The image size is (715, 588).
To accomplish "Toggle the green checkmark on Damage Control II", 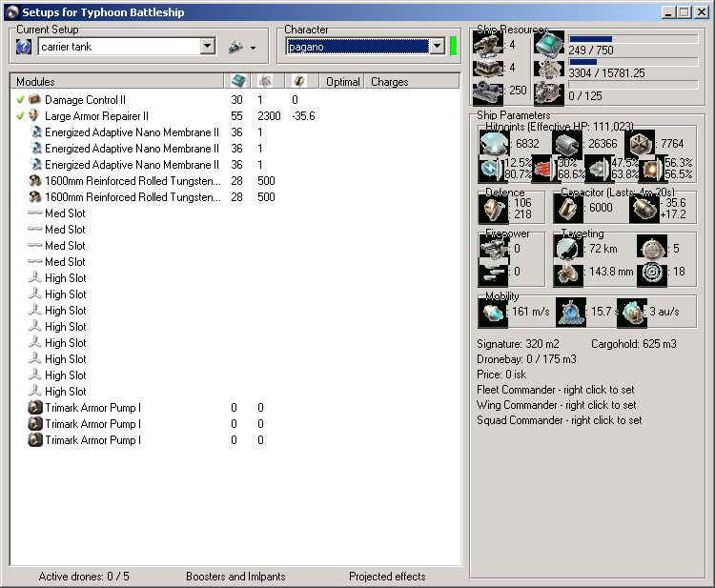I will pyautogui.click(x=20, y=100).
